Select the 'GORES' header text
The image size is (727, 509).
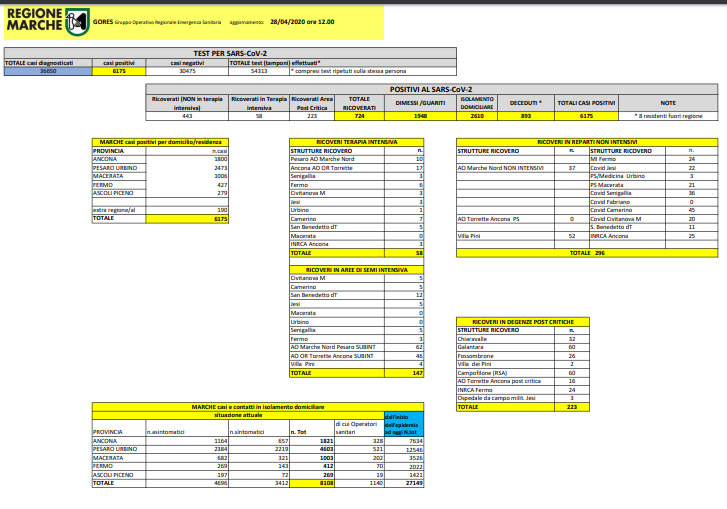103,22
